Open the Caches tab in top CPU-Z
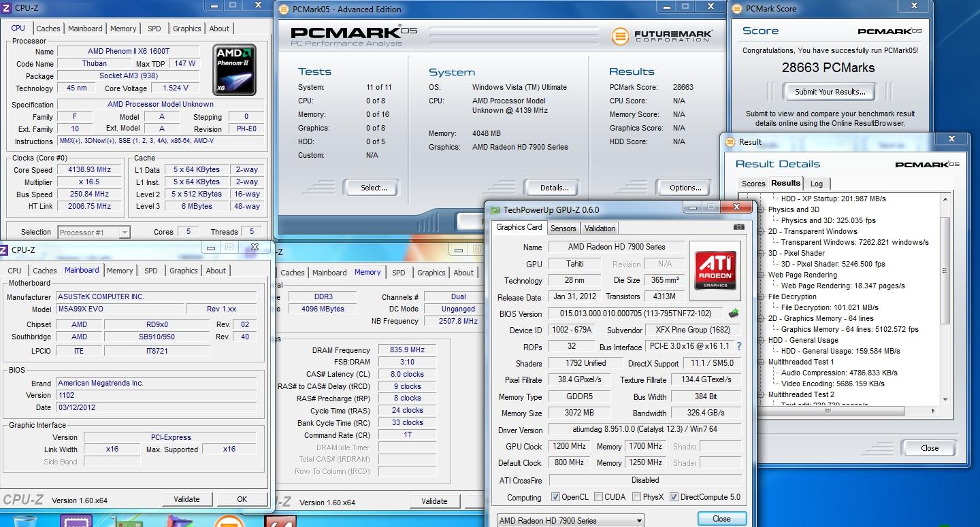 pos(48,29)
